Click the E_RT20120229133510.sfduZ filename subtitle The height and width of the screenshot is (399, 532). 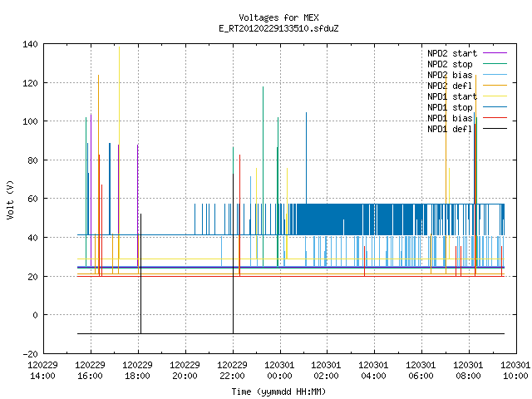278,28
